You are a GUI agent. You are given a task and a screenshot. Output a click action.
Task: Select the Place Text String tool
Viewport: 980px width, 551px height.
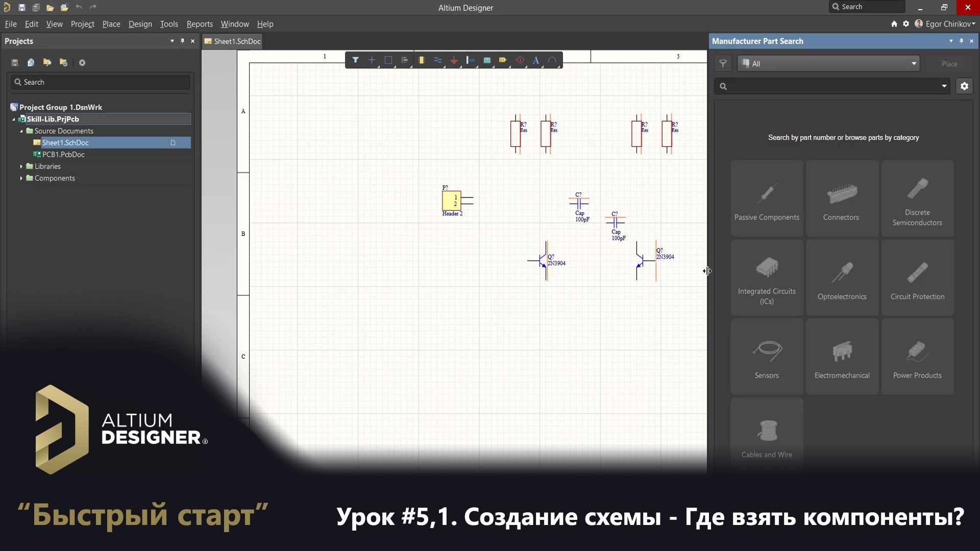[x=536, y=60]
